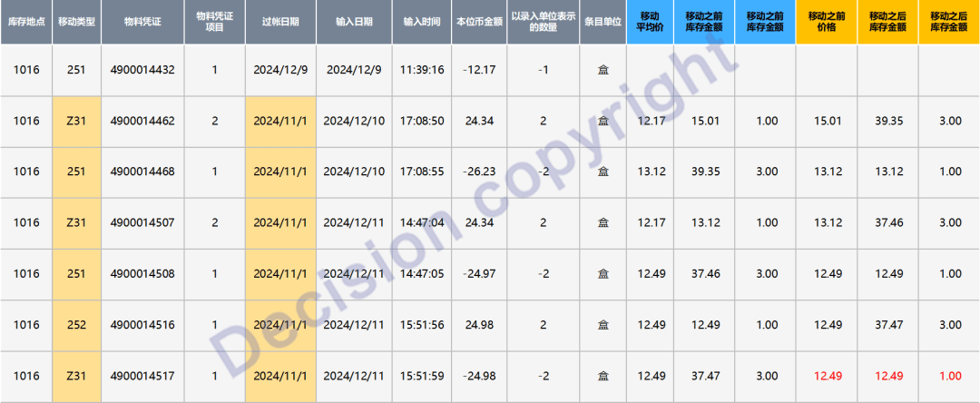This screenshot has height=403, width=980.
Task: Click the 库存地点 column header
Action: 25,21
